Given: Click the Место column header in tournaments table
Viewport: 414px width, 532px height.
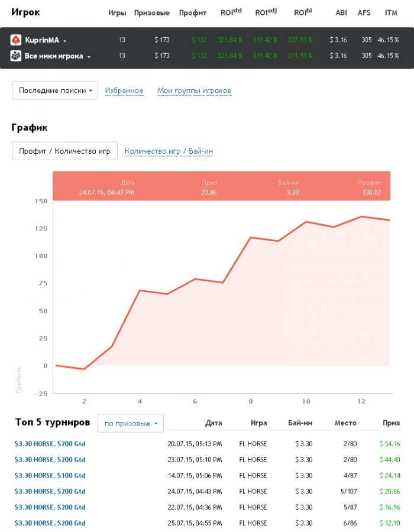Looking at the screenshot, I should [x=345, y=423].
